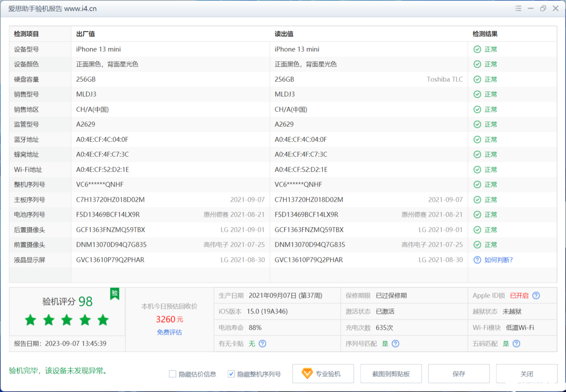Click check icon in 主板序列号 row
The width and height of the screenshot is (566, 392).
pyautogui.click(x=477, y=200)
